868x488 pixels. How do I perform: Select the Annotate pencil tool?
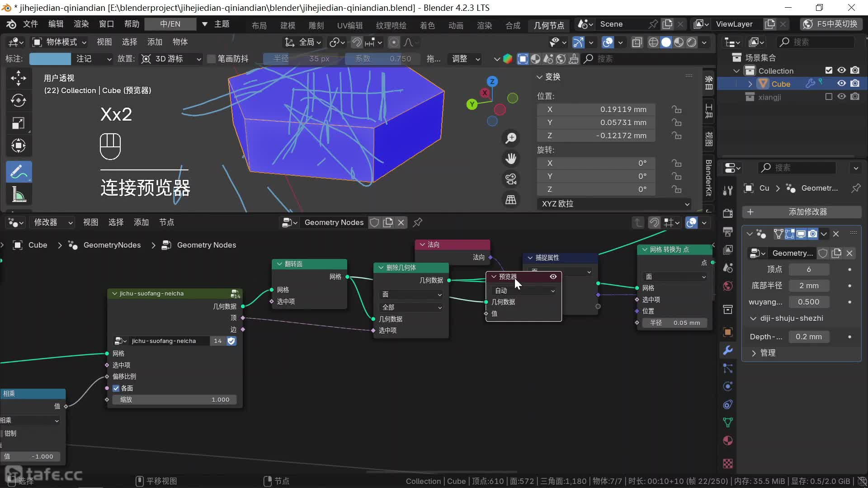19,172
